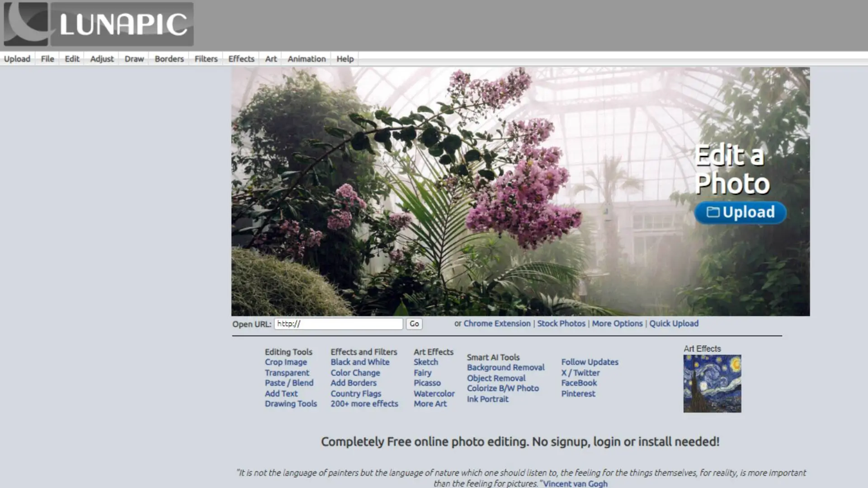Click the X / Twitter link
Image resolution: width=868 pixels, height=488 pixels.
point(580,373)
